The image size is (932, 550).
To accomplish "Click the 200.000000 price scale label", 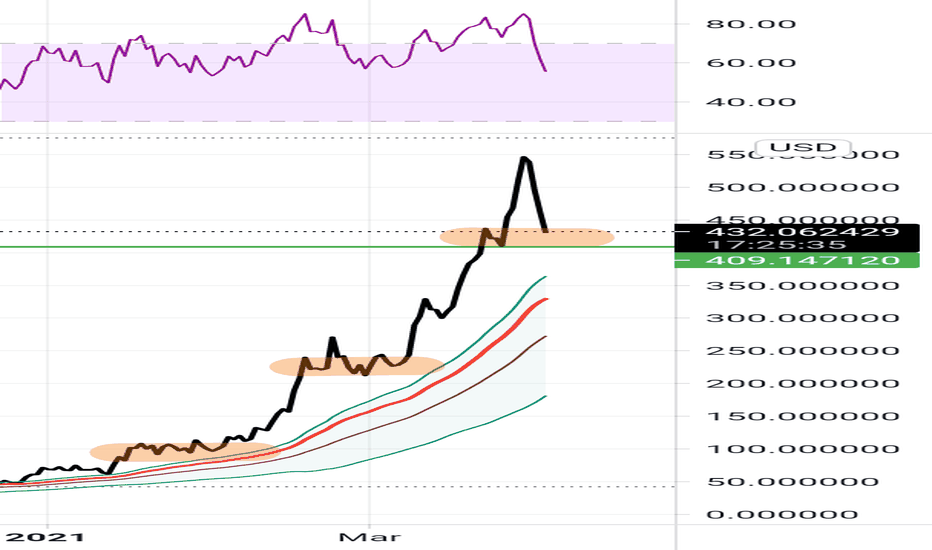I will (802, 383).
